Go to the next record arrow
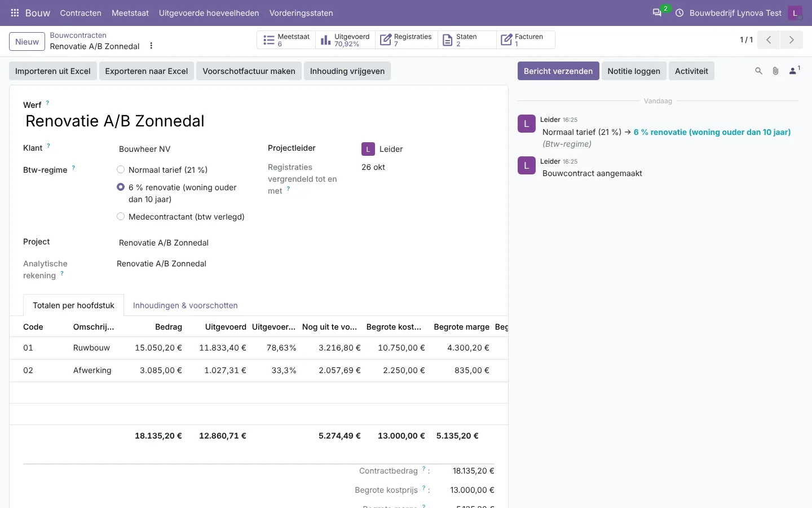 [792, 40]
